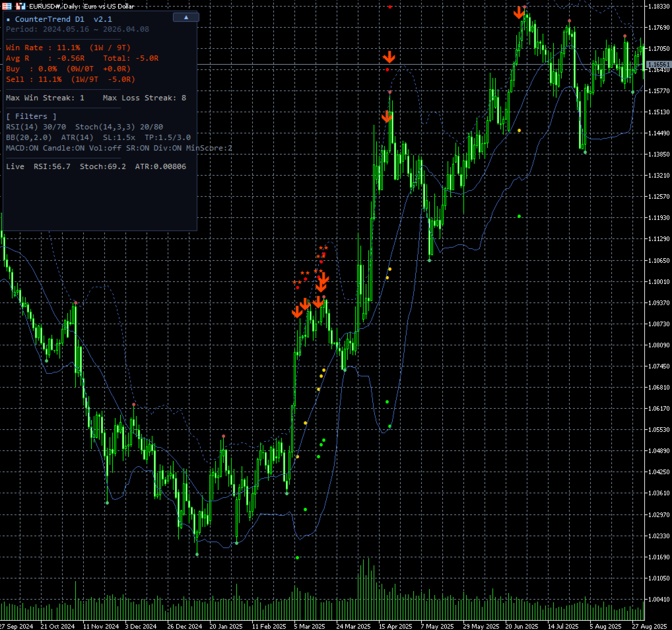Collapse the CounterTrend panel with the triangle button
This screenshot has width=672, height=630.
[186, 17]
